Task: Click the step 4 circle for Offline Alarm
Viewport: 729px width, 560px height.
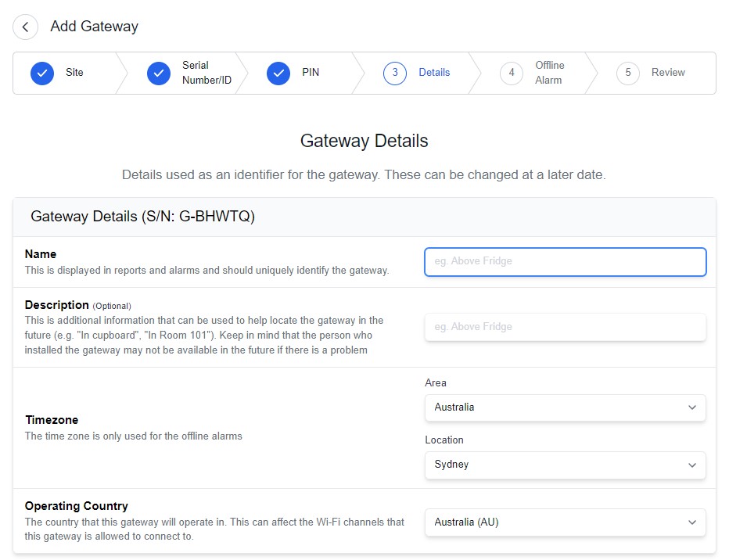Action: (x=512, y=73)
